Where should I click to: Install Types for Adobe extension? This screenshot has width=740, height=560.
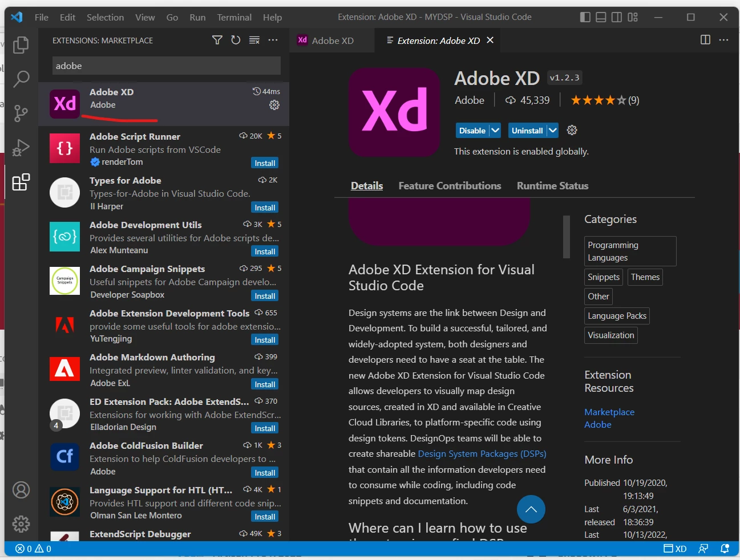click(x=265, y=208)
